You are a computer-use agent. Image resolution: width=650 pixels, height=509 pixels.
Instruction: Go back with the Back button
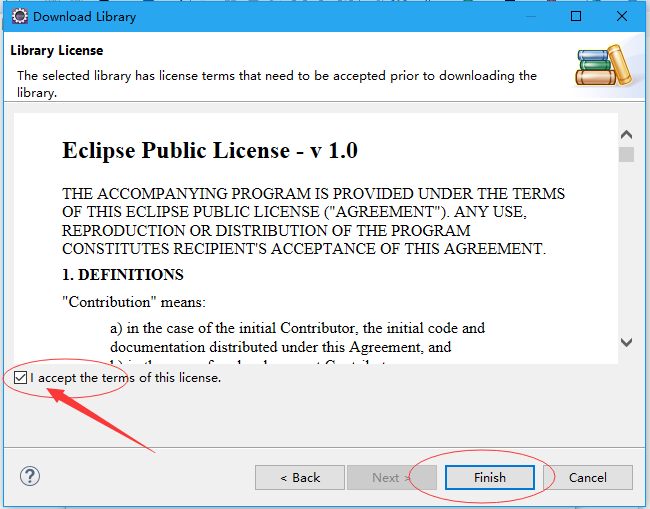point(300,477)
